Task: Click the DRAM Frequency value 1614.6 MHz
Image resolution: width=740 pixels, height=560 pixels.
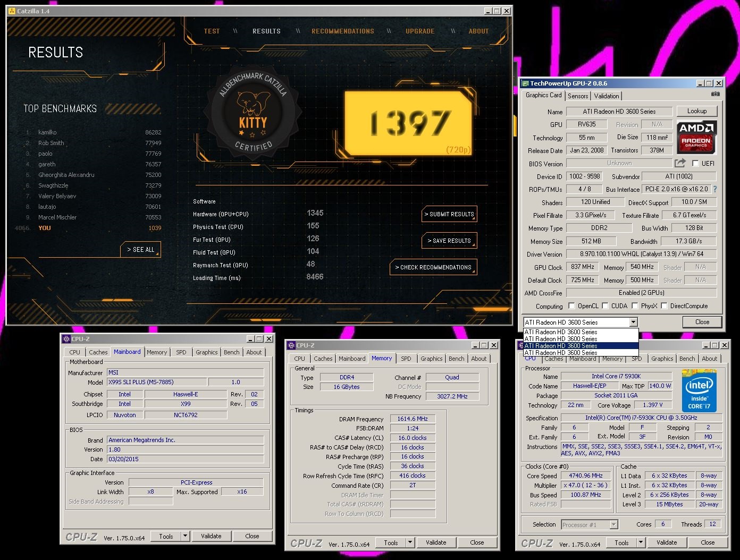Action: (x=413, y=419)
